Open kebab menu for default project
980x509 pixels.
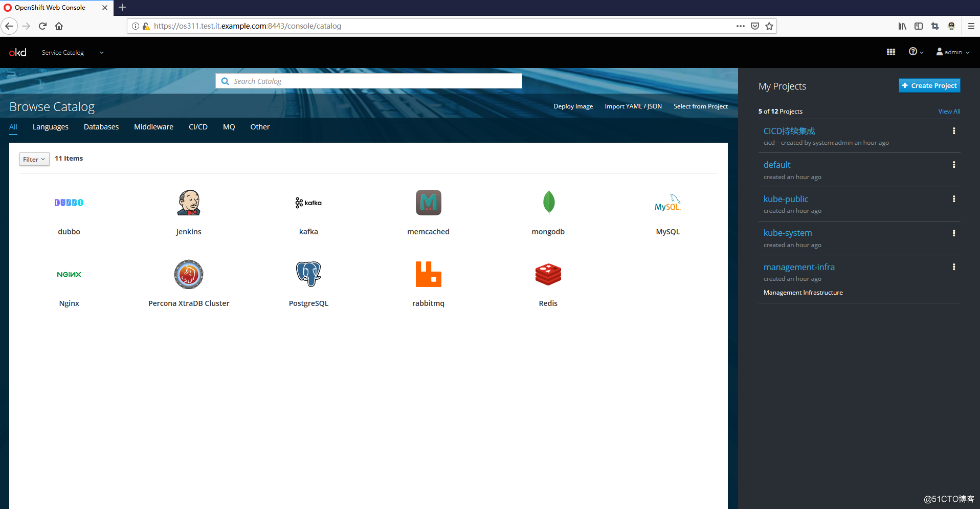coord(954,165)
